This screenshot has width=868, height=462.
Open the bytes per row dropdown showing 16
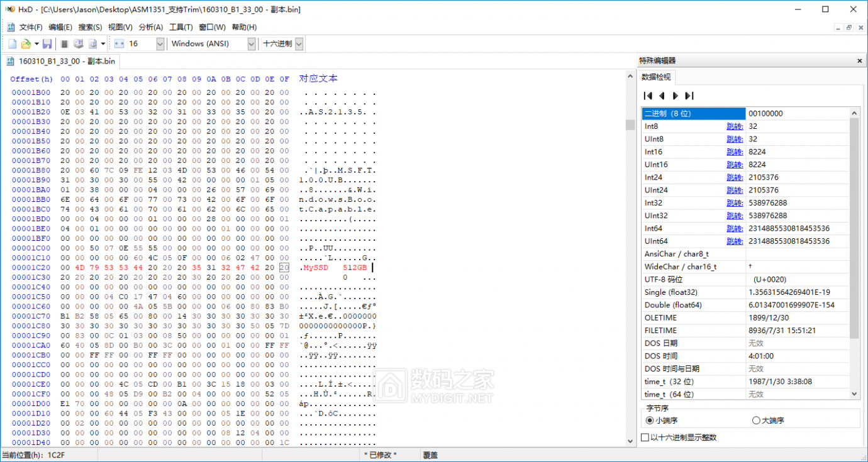pyautogui.click(x=160, y=44)
